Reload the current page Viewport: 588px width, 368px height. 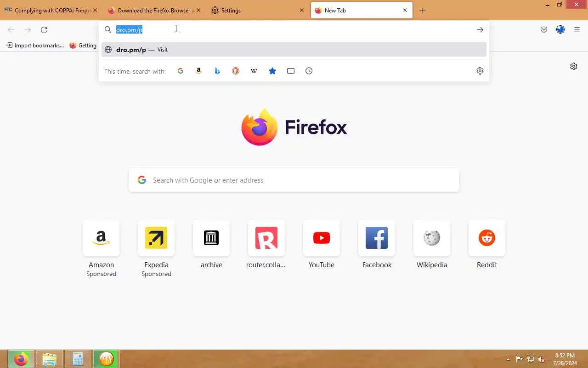[44, 29]
